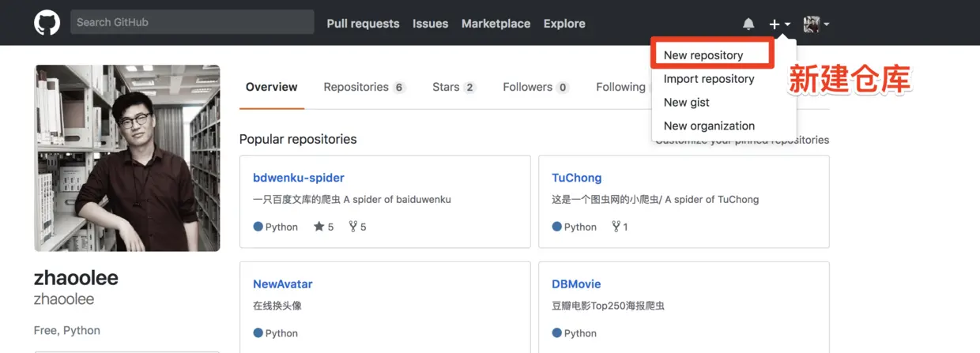Open the Followers tab
980x353 pixels.
pyautogui.click(x=536, y=87)
